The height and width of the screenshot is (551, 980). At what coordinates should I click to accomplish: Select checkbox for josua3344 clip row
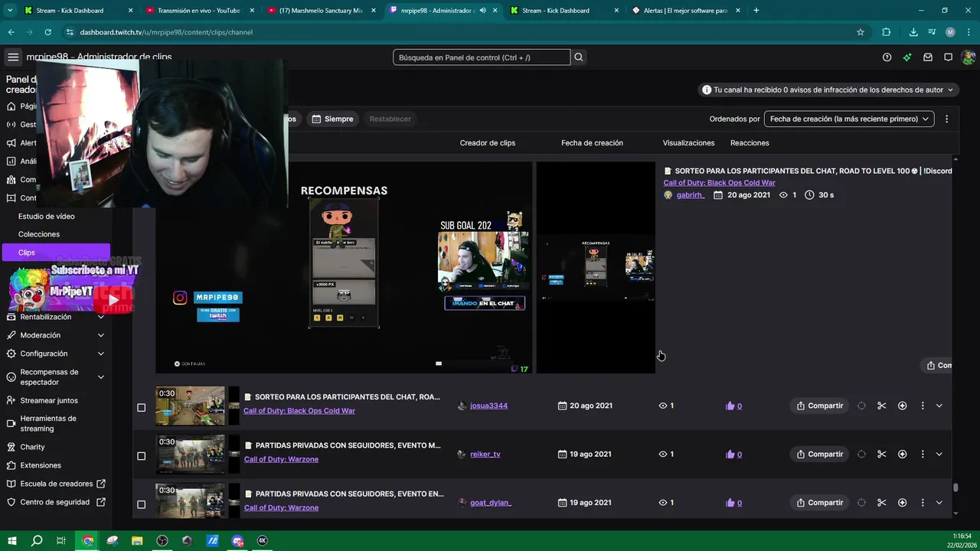[x=141, y=408]
